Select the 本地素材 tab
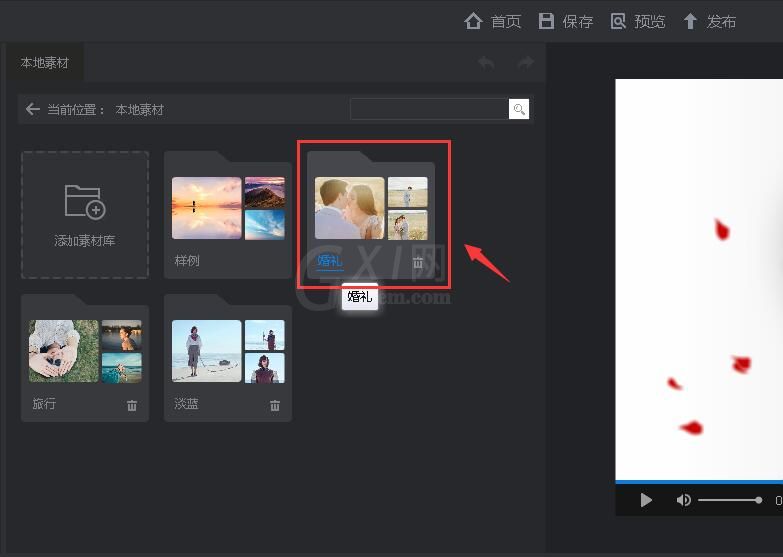 [44, 62]
